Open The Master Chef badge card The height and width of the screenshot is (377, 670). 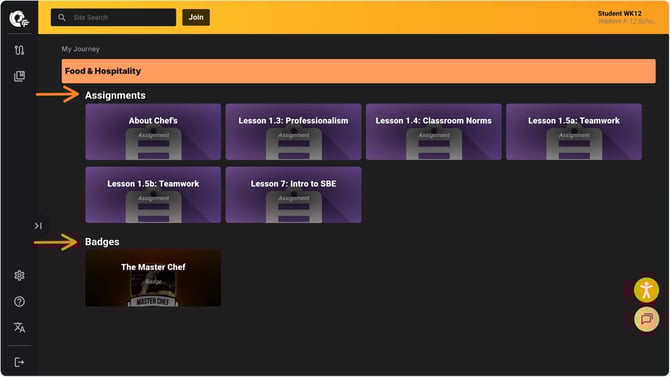[x=153, y=278]
